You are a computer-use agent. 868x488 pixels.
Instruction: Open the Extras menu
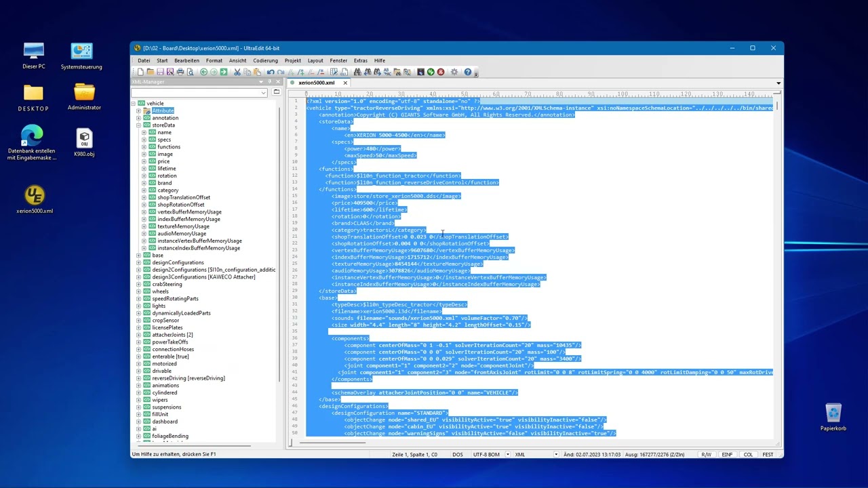point(360,60)
